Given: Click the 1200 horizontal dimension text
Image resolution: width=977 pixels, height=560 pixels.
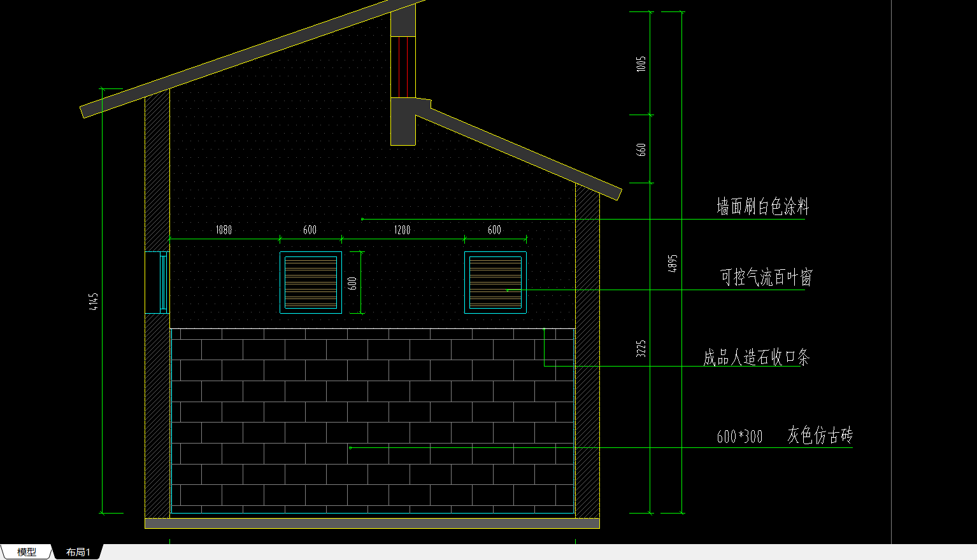Looking at the screenshot, I should point(402,230).
